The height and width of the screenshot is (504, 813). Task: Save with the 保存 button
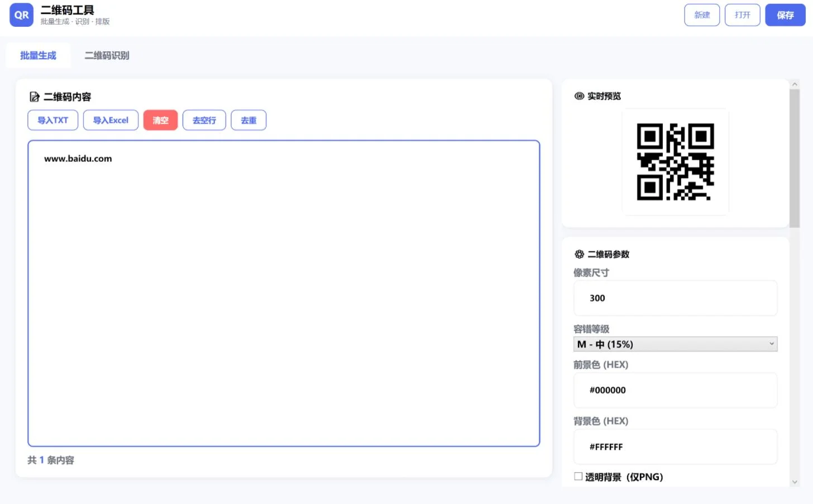coord(785,15)
